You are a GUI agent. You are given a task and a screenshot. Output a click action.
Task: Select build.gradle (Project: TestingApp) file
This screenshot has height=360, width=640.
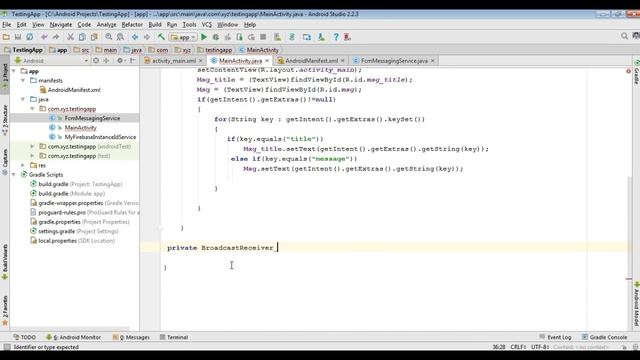click(x=76, y=184)
